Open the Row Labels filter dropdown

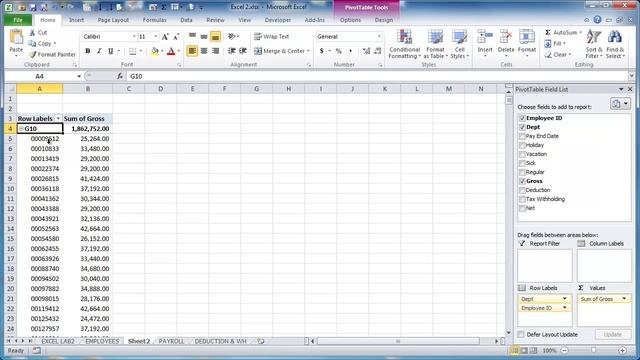(58, 119)
